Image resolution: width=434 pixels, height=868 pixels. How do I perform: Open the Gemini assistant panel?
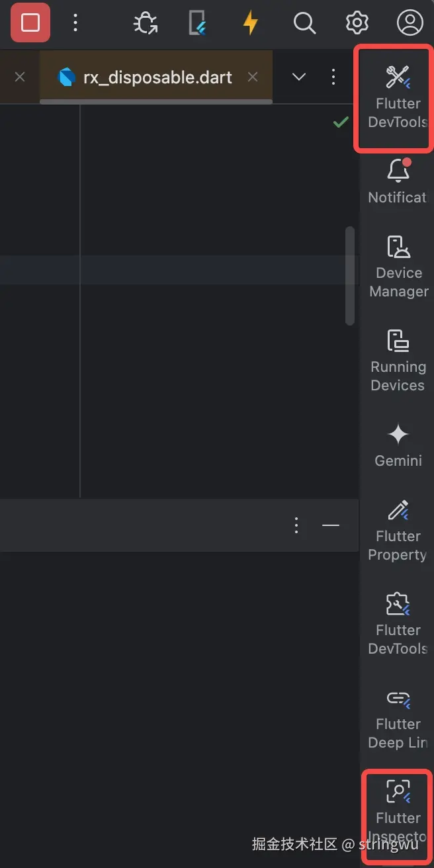[x=398, y=445]
